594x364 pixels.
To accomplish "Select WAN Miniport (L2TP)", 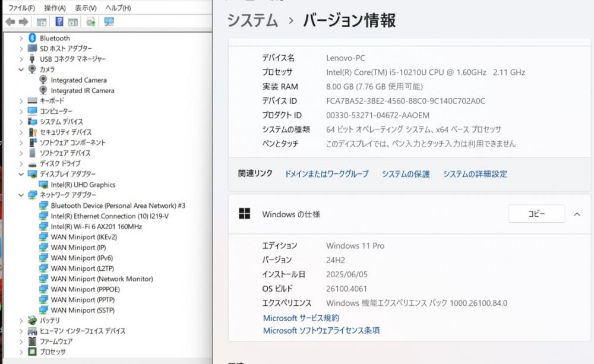I will pos(82,268).
